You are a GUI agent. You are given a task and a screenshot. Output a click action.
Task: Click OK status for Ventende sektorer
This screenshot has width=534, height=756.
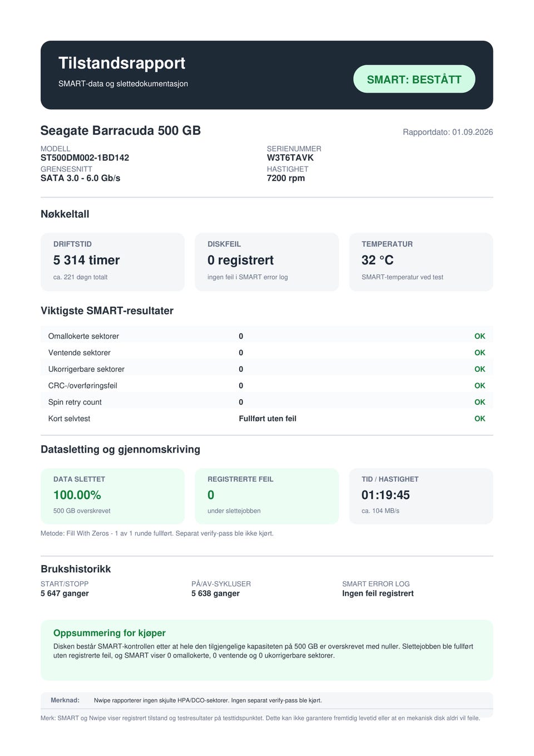[479, 353]
